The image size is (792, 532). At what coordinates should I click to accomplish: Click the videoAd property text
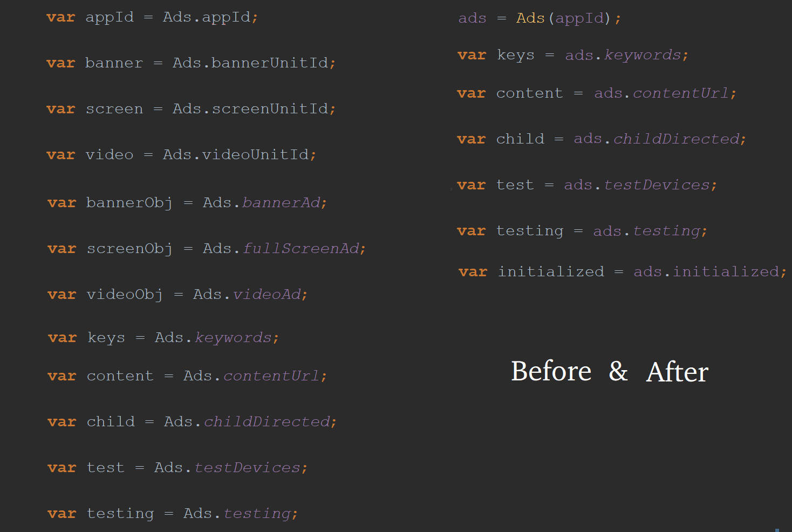point(267,295)
